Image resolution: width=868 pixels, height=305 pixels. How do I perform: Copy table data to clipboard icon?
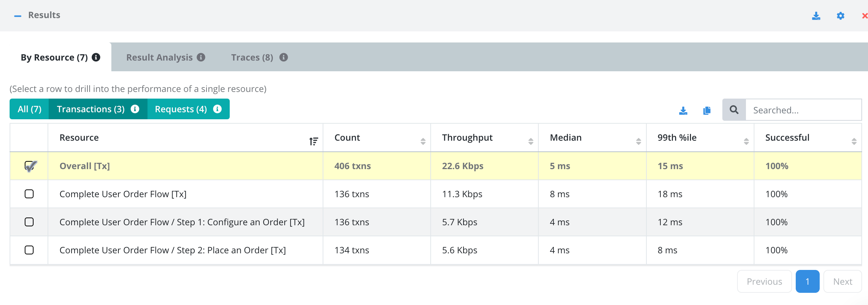[707, 110]
